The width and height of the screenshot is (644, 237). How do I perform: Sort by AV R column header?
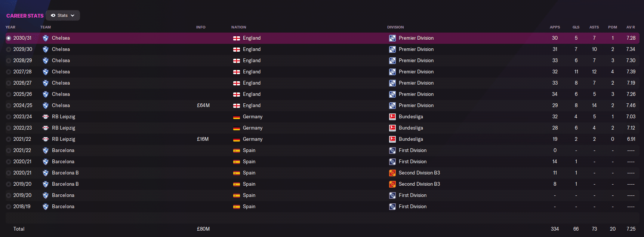coord(631,27)
